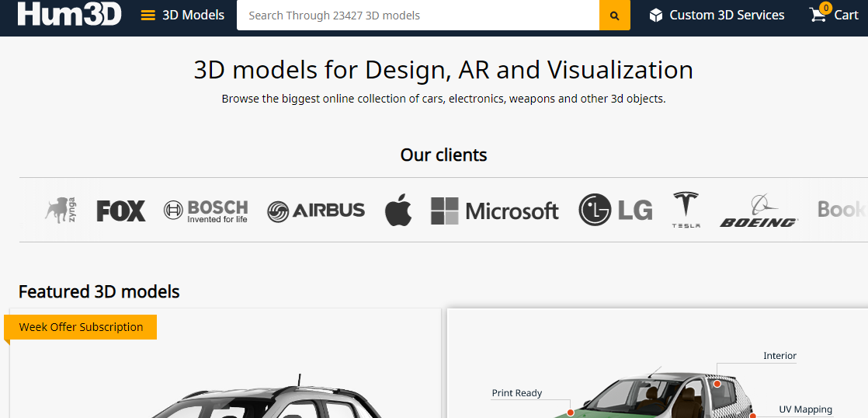Click the Custom 3D Services cube icon
The width and height of the screenshot is (868, 418).
pos(656,16)
